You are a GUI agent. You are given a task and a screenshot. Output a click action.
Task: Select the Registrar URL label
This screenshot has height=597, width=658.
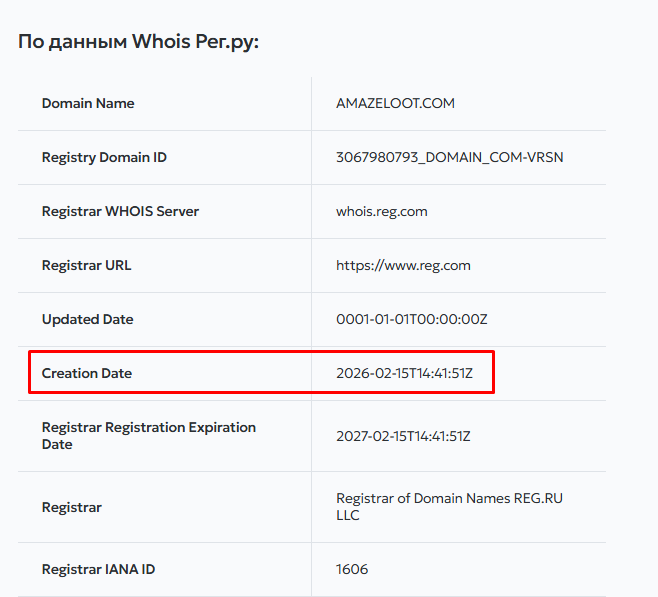(x=86, y=266)
